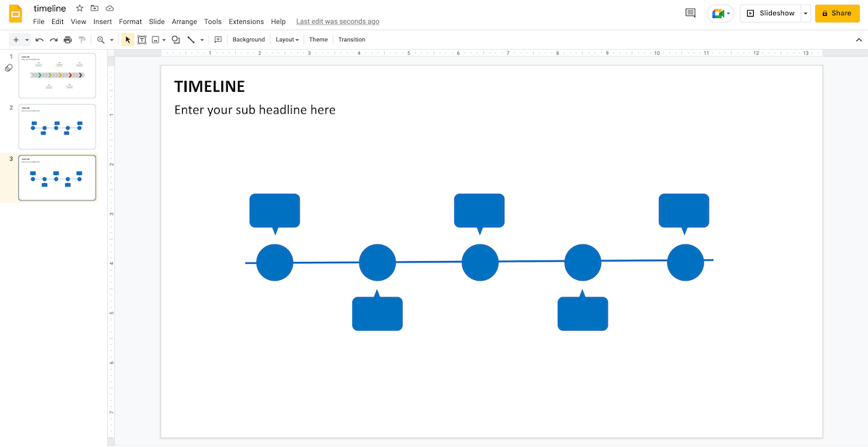
Task: Click 'Enter your sub headline here' text
Action: coord(255,110)
